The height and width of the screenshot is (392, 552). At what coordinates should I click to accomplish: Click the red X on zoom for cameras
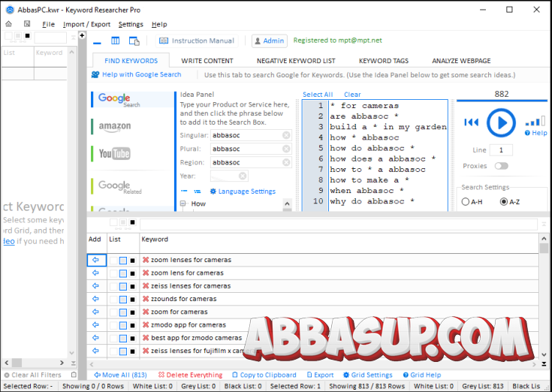(146, 312)
